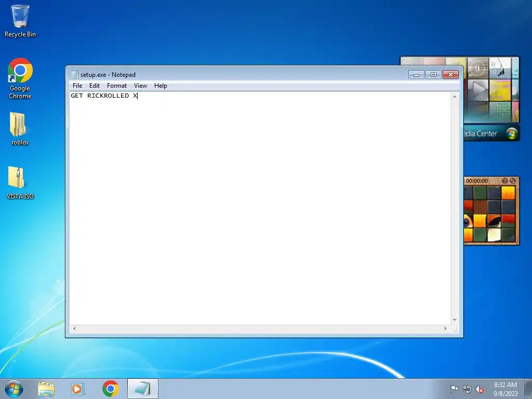Click the picture puzzle timer 00:00:00

[x=477, y=181]
